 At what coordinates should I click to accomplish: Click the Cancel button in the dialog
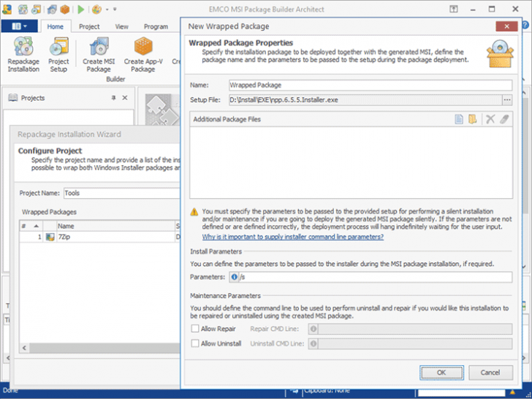(x=490, y=373)
